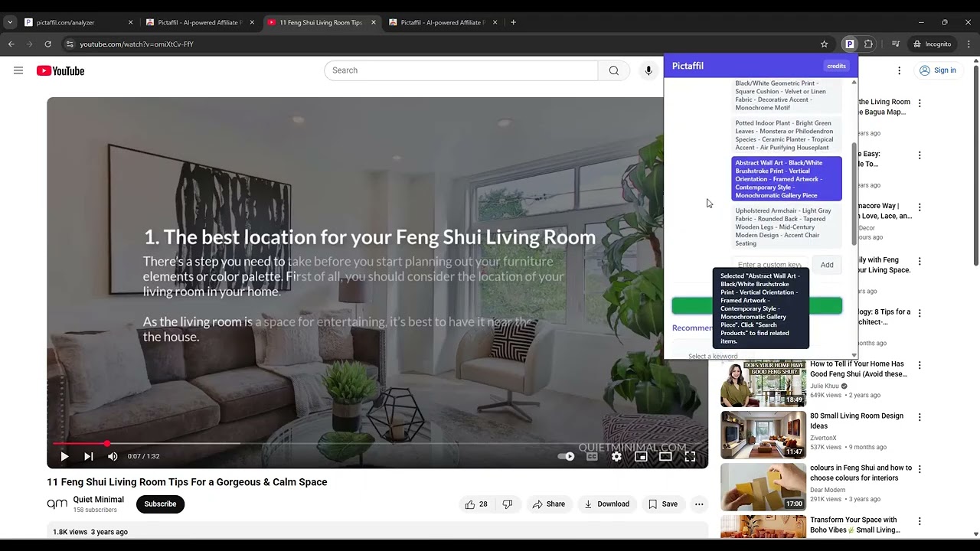Click the address bar URL
The width and height of the screenshot is (980, 551).
click(137, 44)
